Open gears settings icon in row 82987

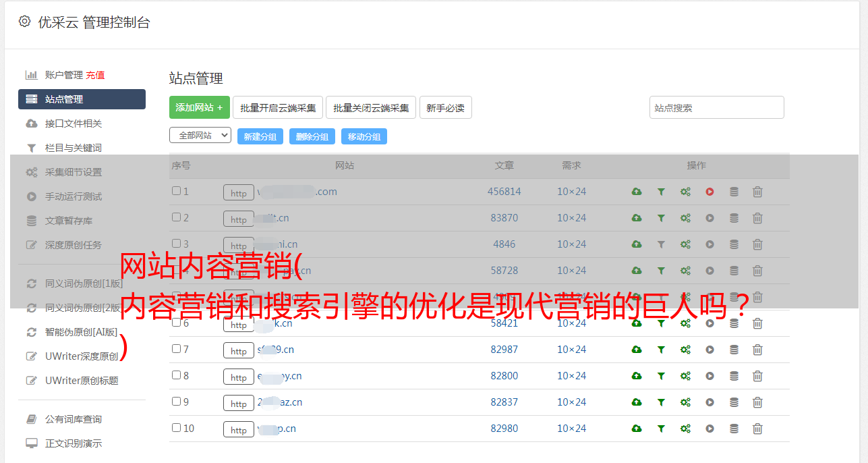click(x=685, y=350)
